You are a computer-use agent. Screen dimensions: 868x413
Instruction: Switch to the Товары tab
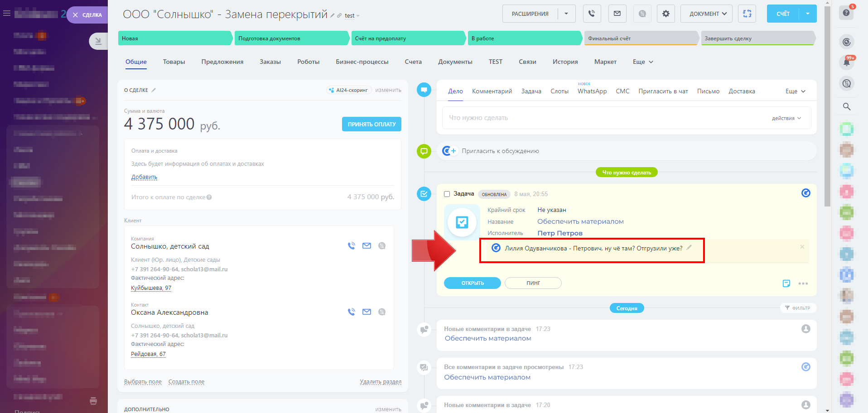coord(174,62)
